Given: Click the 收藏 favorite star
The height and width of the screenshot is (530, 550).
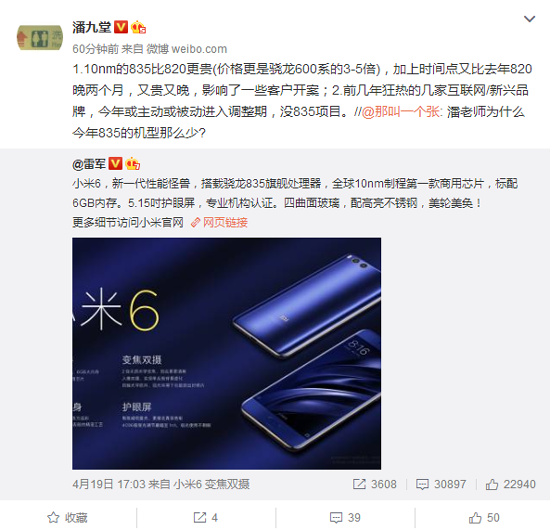Looking at the screenshot, I should pyautogui.click(x=67, y=518).
